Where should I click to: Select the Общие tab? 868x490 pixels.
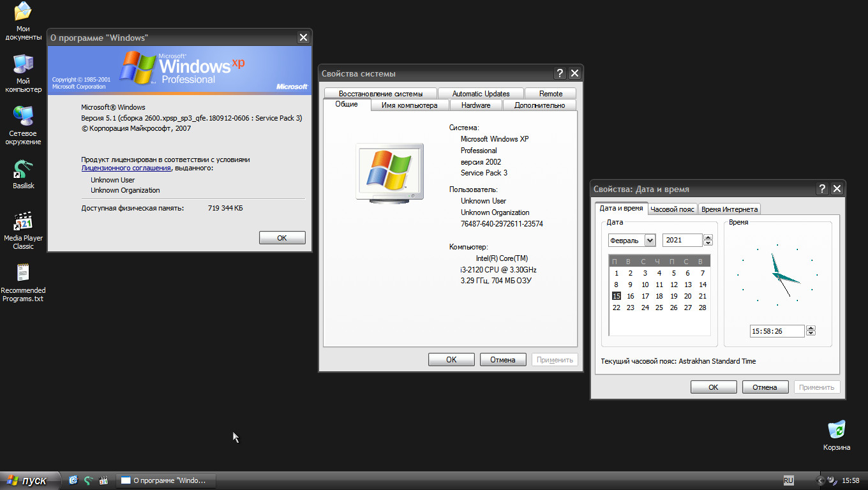tap(347, 104)
